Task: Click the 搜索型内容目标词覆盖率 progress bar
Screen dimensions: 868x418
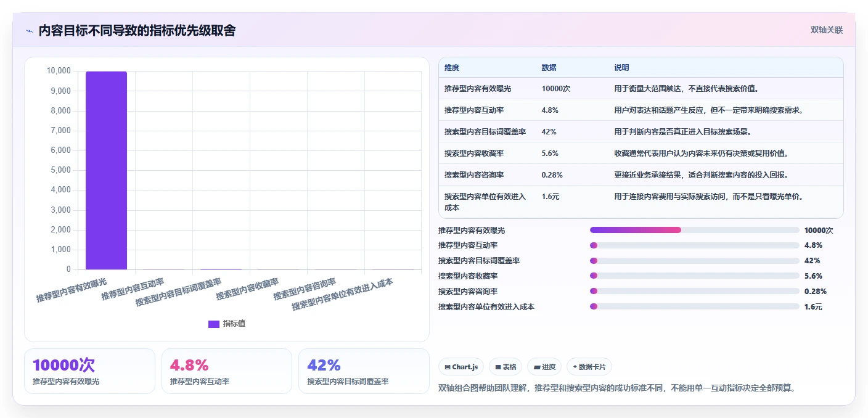Action: tap(694, 260)
